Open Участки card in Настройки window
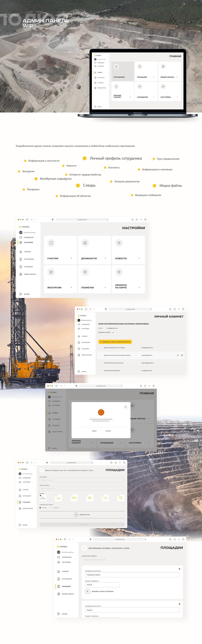Viewport: 202px width, 644px height. click(60, 250)
